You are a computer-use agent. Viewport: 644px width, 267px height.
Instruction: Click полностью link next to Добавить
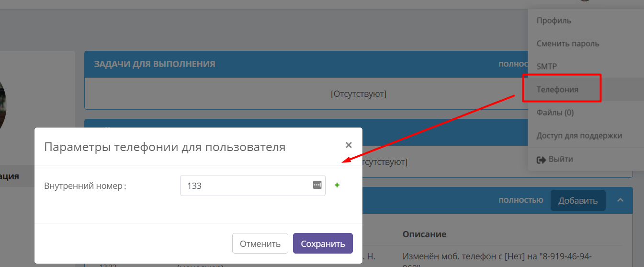pos(520,200)
